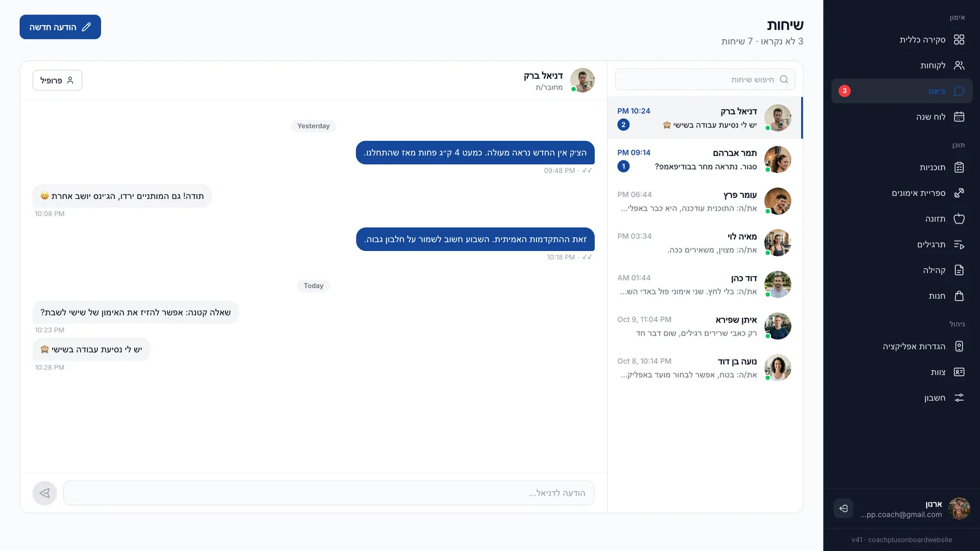
Task: Click the magnifier icon in conversation search
Action: pyautogui.click(x=784, y=80)
